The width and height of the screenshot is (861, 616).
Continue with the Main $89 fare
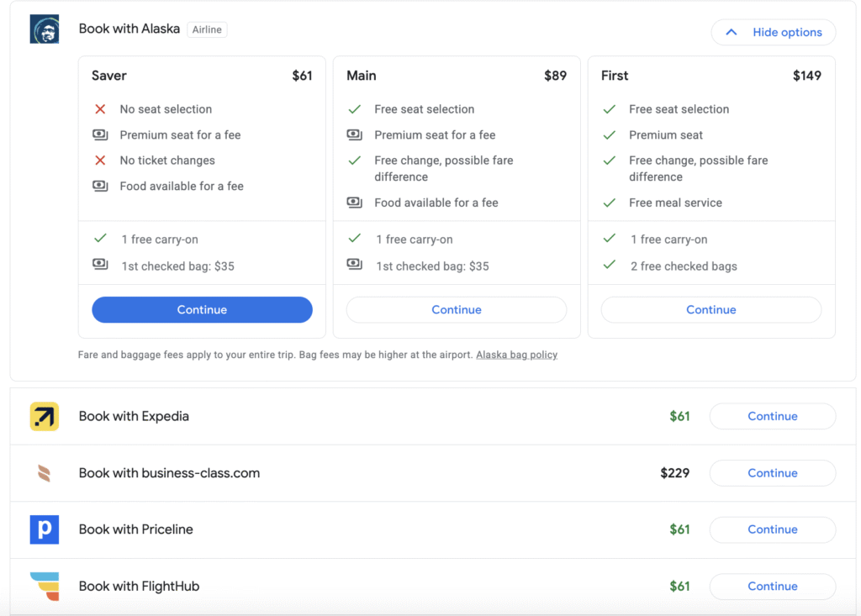pyautogui.click(x=457, y=309)
